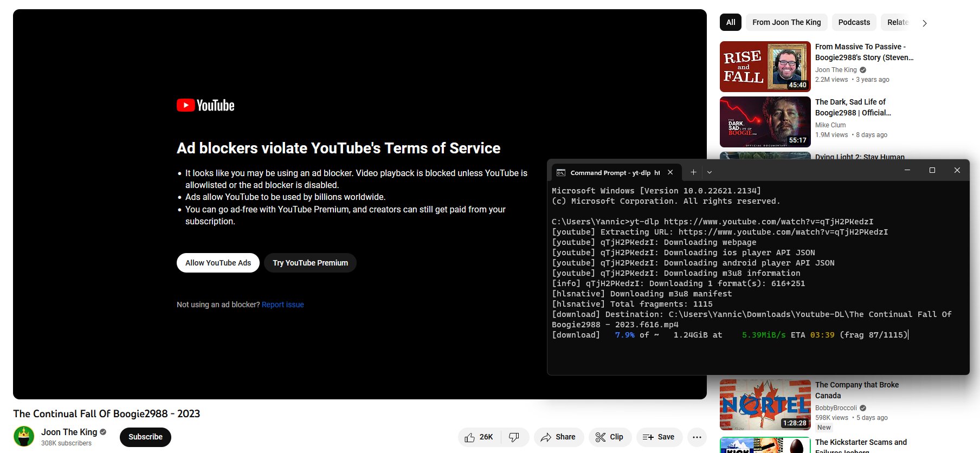Click the YouTube logo on blocker notice
This screenshot has height=453, width=980.
pyautogui.click(x=205, y=105)
